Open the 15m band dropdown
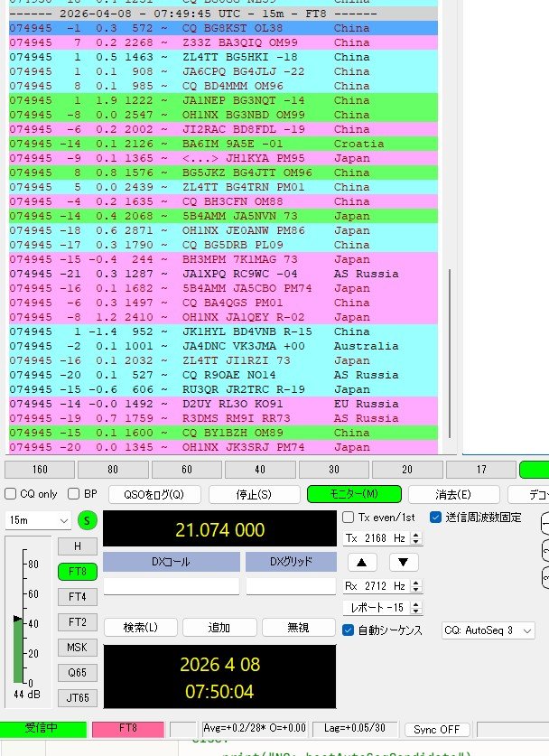The image size is (549, 756). coord(38,520)
